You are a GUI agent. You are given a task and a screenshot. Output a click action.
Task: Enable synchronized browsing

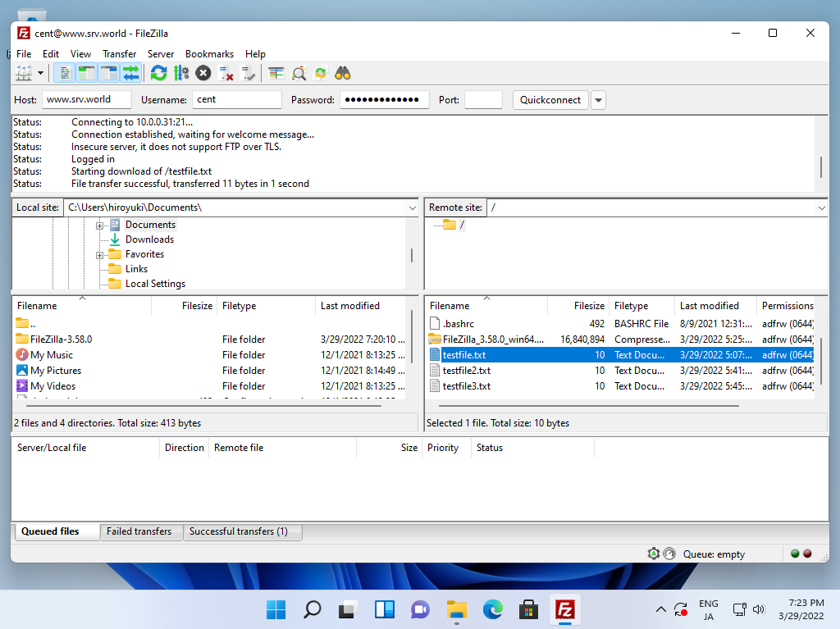[321, 73]
